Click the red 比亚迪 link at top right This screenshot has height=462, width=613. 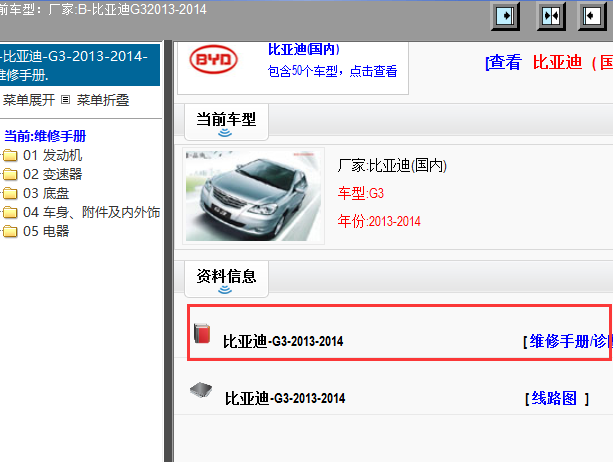(557, 63)
